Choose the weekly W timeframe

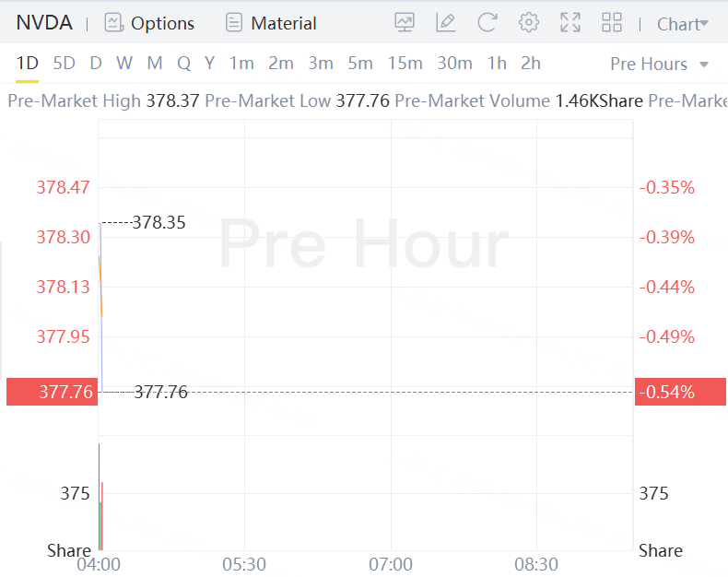(124, 64)
